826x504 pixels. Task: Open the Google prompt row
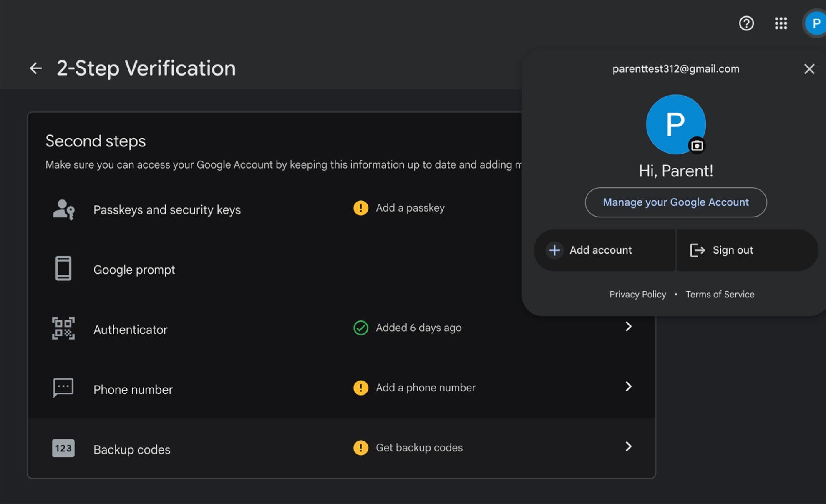click(x=274, y=269)
